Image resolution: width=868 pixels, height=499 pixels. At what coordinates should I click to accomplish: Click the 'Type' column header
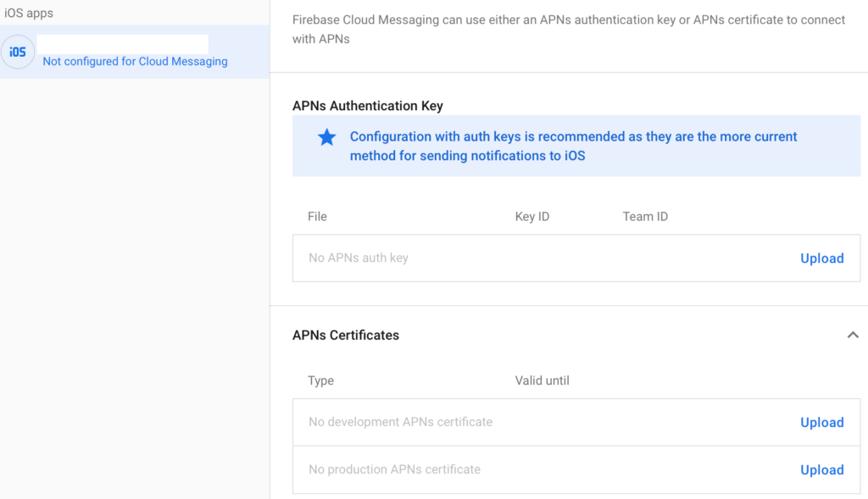tap(320, 381)
